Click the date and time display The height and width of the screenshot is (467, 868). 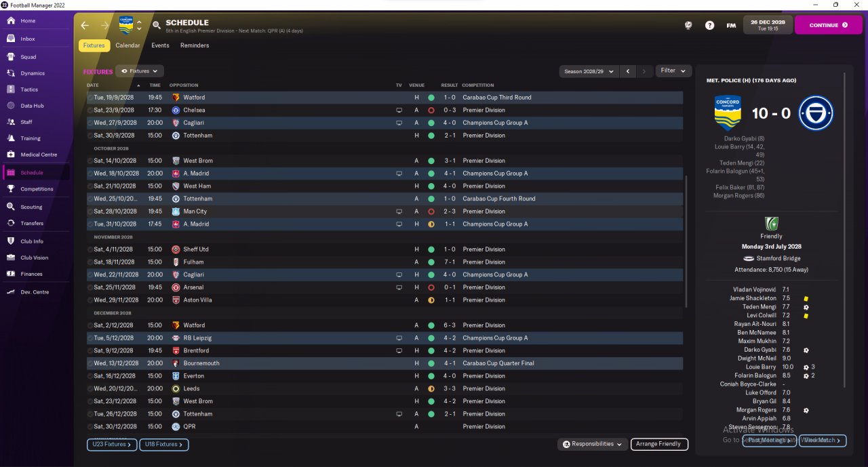(768, 25)
